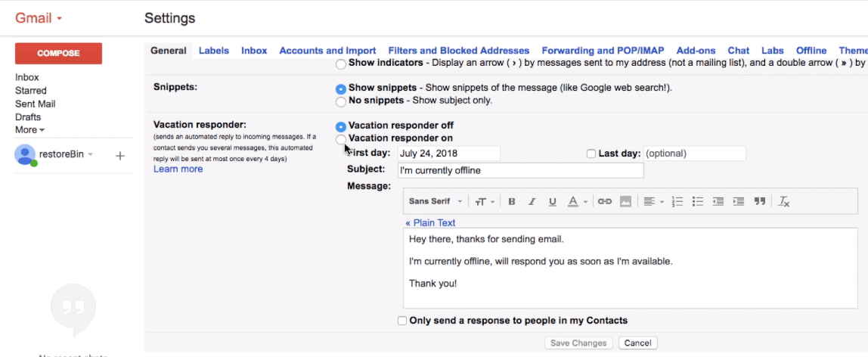
Task: Turn Vacation responder on
Action: (x=341, y=139)
